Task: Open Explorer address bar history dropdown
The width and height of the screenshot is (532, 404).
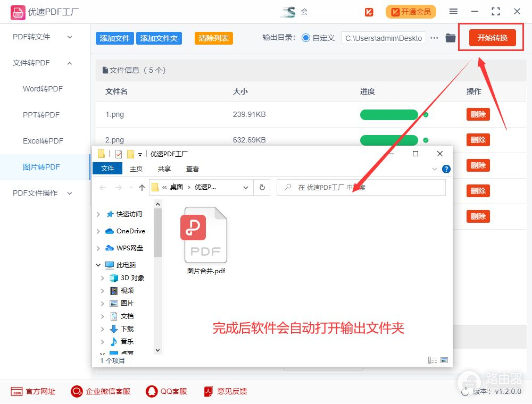Action: tap(246, 188)
